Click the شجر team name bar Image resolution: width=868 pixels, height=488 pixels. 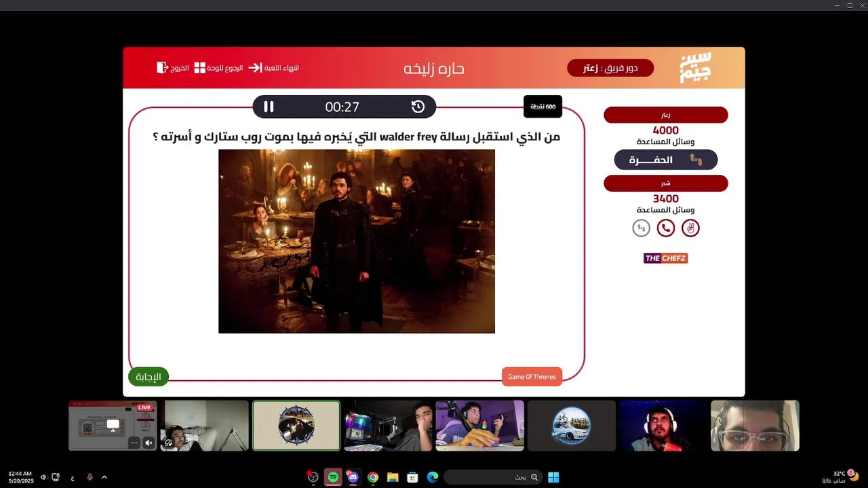(666, 184)
